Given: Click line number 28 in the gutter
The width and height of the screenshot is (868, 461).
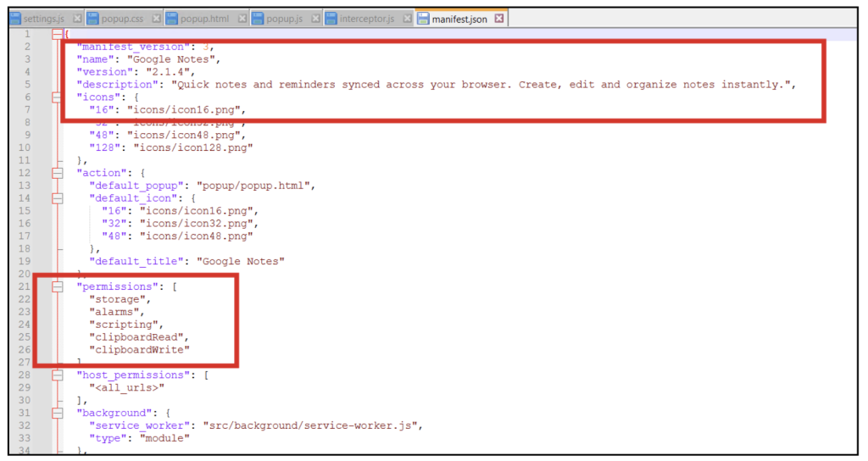Looking at the screenshot, I should point(25,375).
